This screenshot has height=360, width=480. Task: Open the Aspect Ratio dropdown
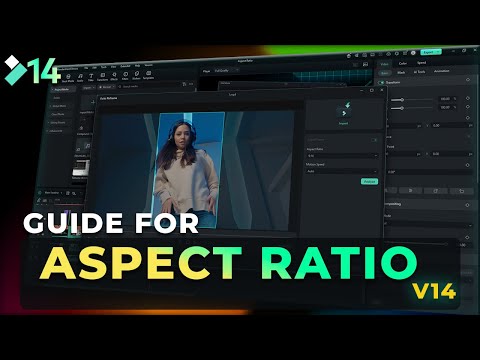pos(342,156)
